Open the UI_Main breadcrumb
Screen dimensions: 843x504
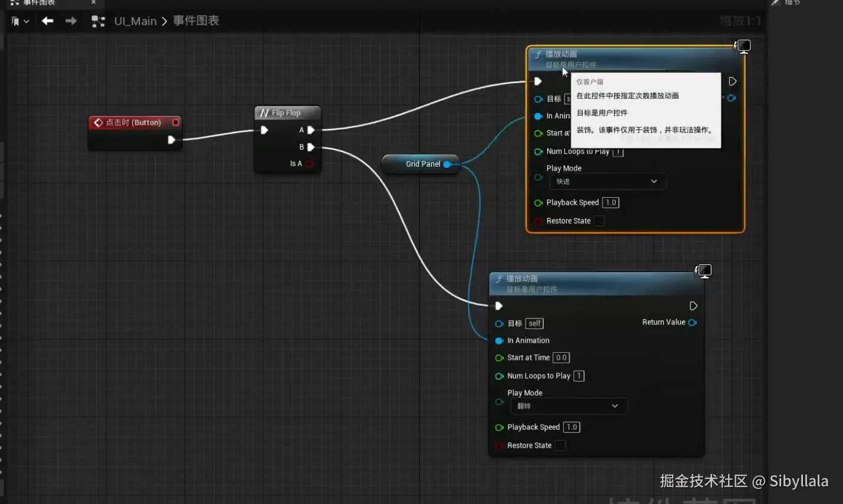coord(135,21)
